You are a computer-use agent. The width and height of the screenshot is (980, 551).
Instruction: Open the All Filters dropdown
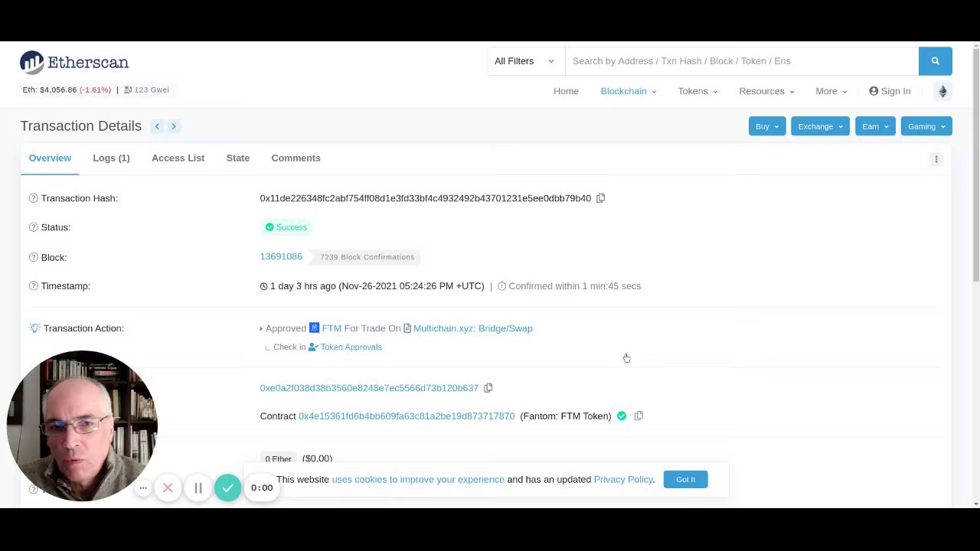coord(524,61)
